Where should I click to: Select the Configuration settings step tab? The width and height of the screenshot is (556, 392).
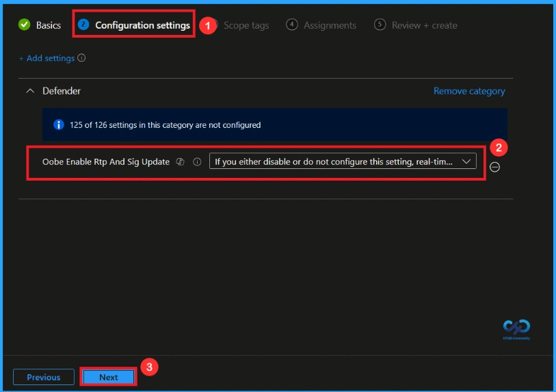(x=133, y=25)
